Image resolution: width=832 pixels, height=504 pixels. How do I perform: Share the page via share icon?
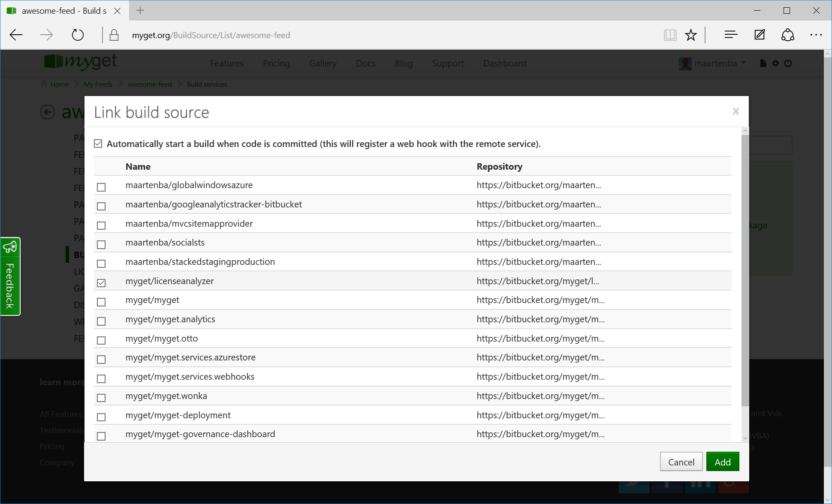coord(787,35)
